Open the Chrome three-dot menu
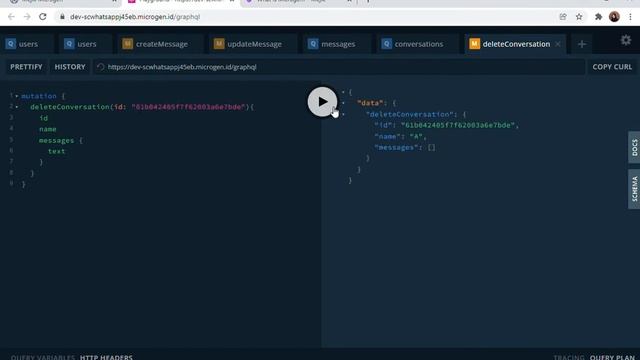The height and width of the screenshot is (360, 640). pyautogui.click(x=630, y=17)
